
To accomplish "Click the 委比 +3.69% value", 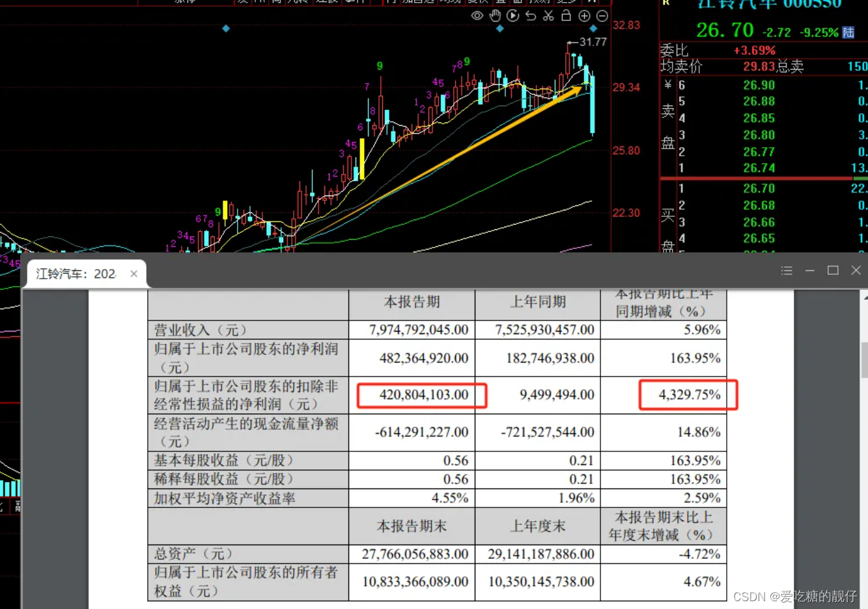I will [x=755, y=51].
